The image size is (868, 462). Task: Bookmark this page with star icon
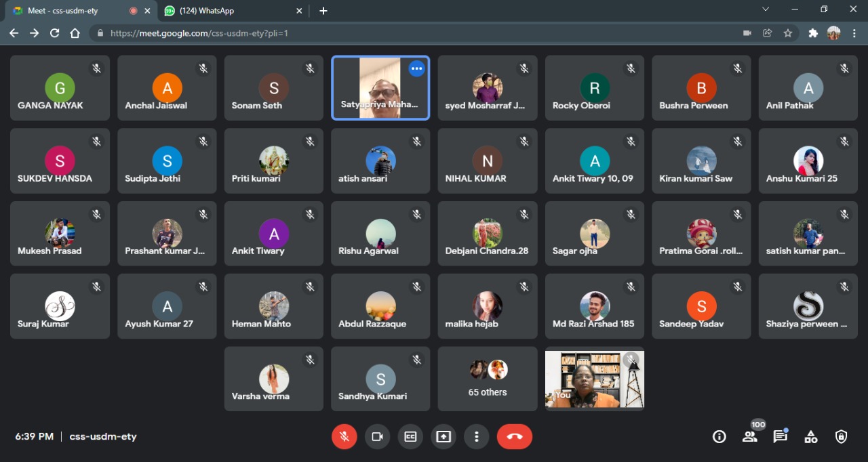coord(787,33)
